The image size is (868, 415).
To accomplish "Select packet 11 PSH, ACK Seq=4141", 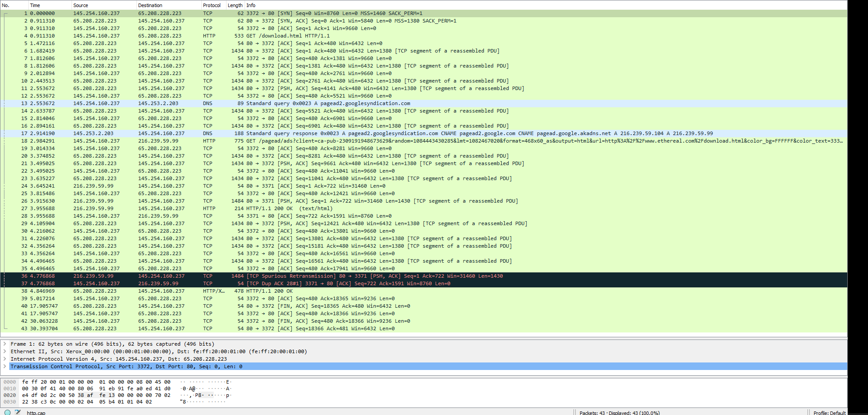I will (424, 88).
